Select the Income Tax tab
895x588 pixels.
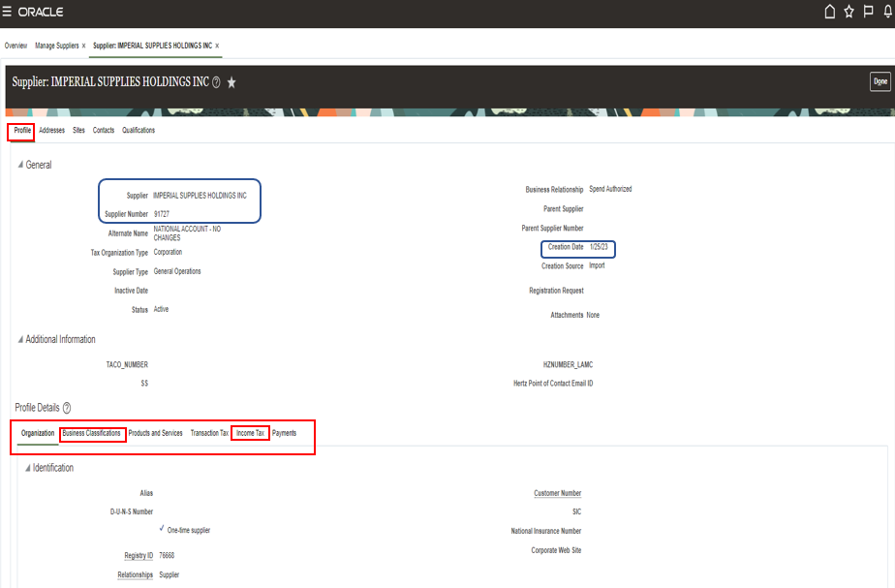pos(250,433)
